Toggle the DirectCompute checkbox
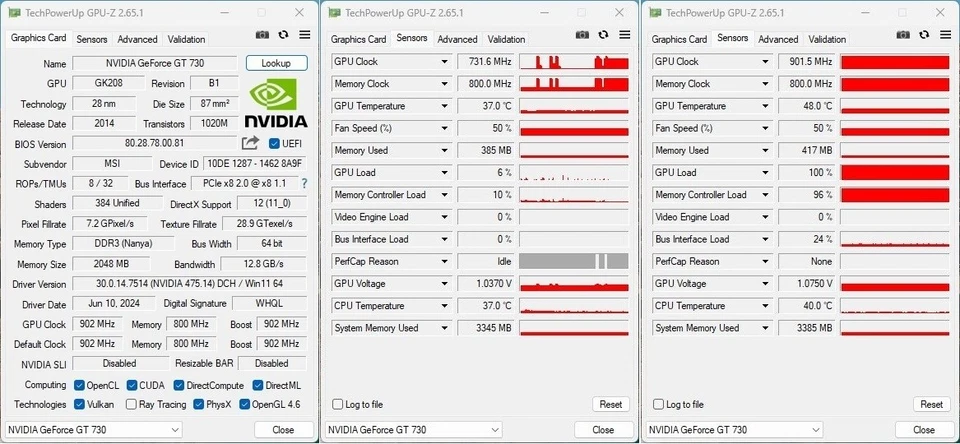Image resolution: width=960 pixels, height=444 pixels. pyautogui.click(x=178, y=385)
